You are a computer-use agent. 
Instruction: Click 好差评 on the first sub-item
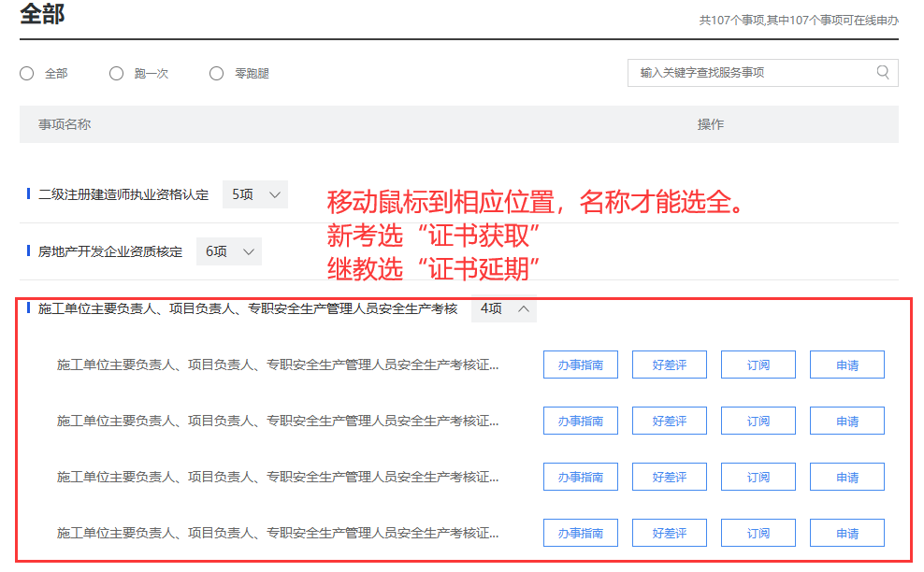669,365
